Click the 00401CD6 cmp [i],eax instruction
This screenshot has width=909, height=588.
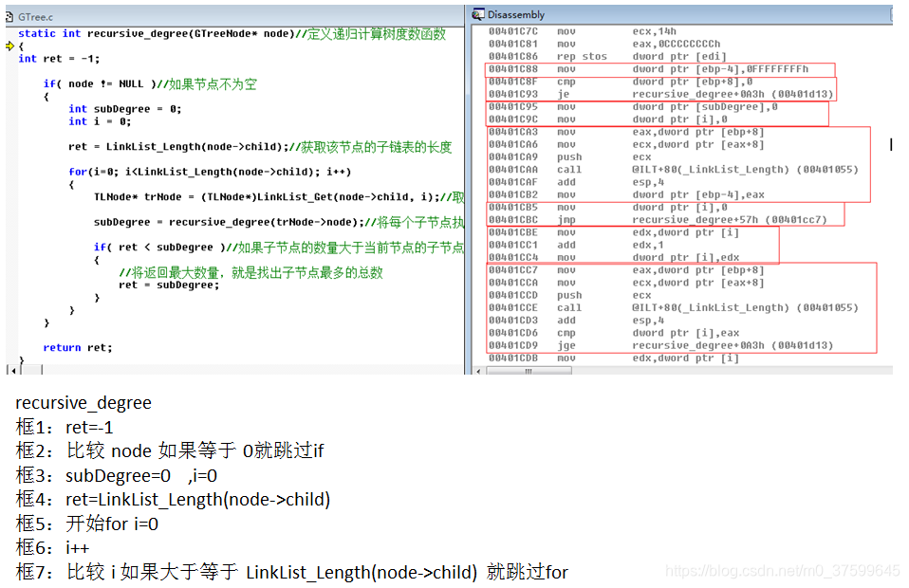pos(614,333)
